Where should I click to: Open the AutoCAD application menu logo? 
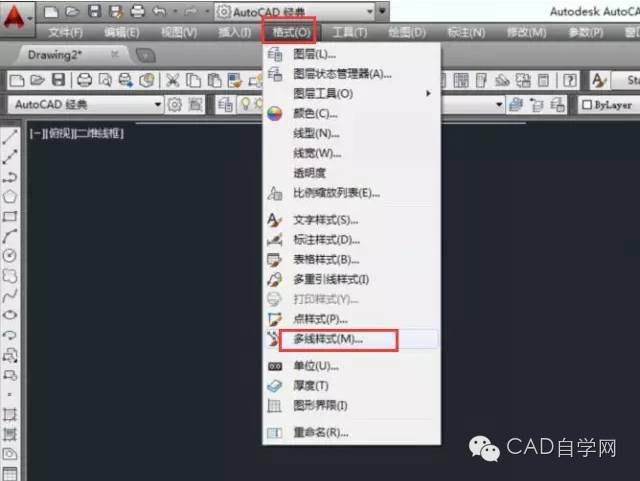tap(15, 17)
